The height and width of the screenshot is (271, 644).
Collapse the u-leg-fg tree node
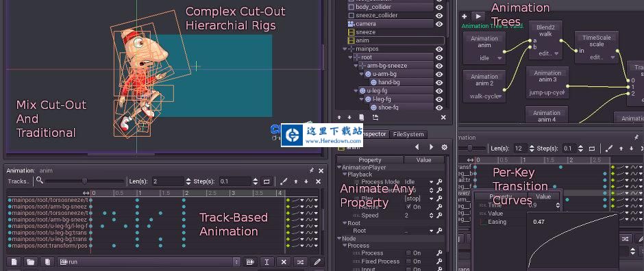coord(356,90)
